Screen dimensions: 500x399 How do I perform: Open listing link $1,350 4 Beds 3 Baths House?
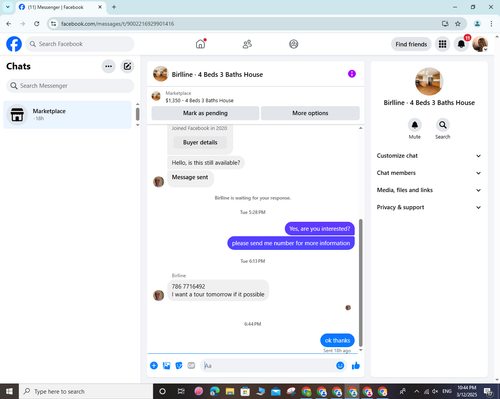pos(199,100)
